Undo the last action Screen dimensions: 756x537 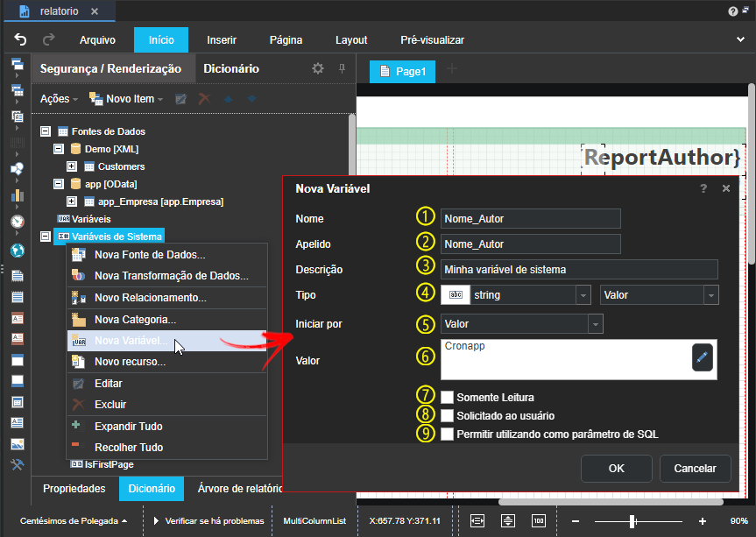pos(20,39)
